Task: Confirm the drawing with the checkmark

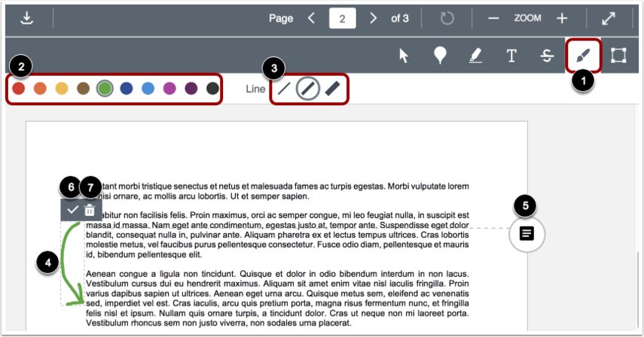Action: 73,210
